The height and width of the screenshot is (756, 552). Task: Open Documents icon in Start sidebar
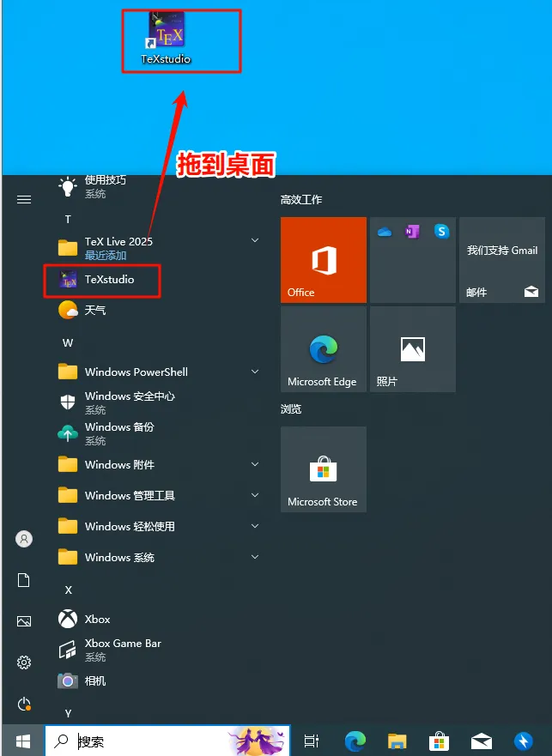pos(24,579)
